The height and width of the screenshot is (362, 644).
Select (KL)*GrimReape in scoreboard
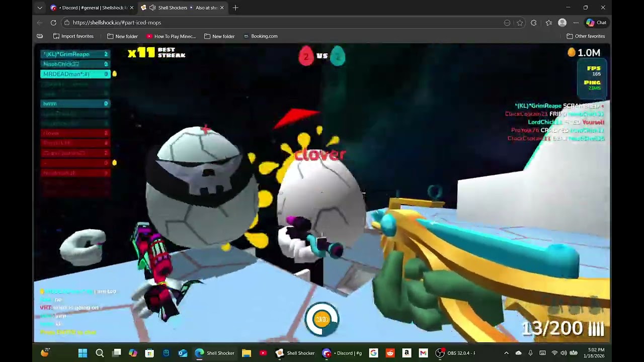point(75,54)
